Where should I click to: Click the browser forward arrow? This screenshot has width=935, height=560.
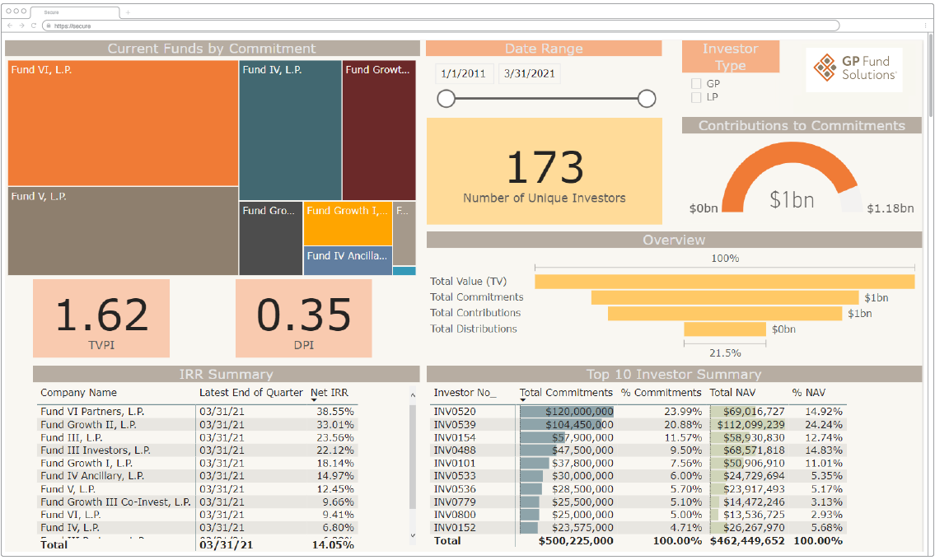click(22, 26)
